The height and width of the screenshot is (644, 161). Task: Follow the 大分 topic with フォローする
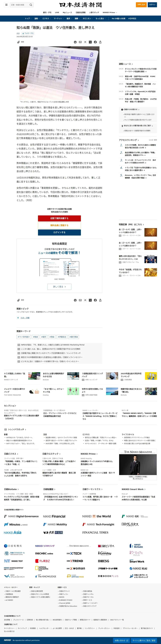[28, 33]
